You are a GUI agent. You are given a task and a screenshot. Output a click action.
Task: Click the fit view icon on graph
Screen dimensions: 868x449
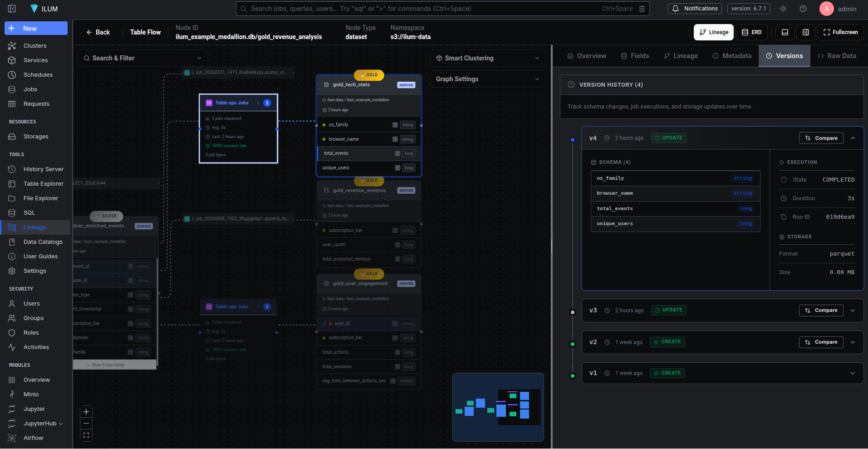point(86,435)
